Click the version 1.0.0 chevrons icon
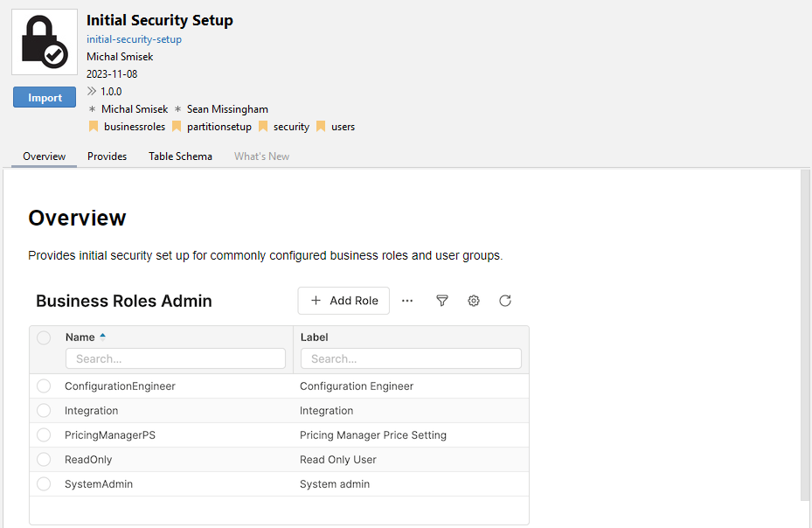Screen dimensions: 812x528 pyautogui.click(x=92, y=92)
